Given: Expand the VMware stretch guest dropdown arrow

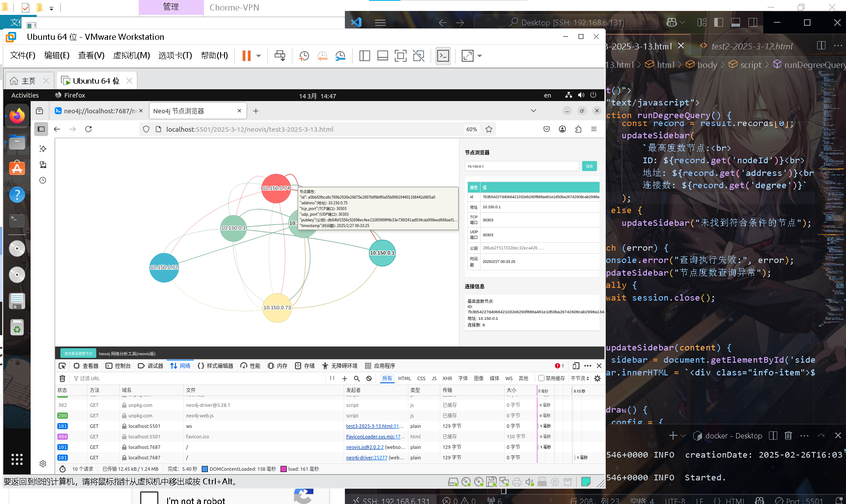Looking at the screenshot, I should pyautogui.click(x=480, y=56).
